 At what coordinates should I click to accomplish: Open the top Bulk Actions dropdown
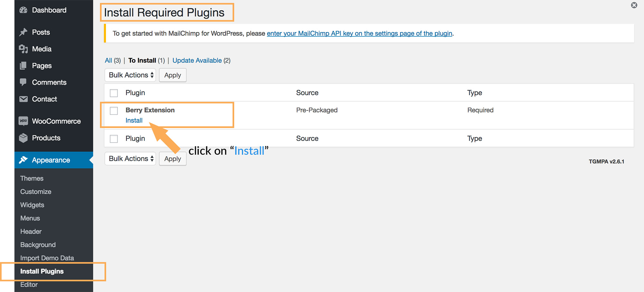pos(130,75)
